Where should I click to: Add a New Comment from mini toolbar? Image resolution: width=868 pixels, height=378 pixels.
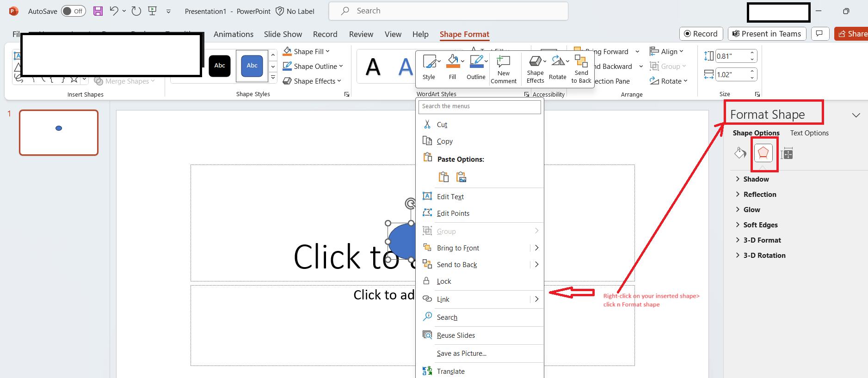click(504, 69)
